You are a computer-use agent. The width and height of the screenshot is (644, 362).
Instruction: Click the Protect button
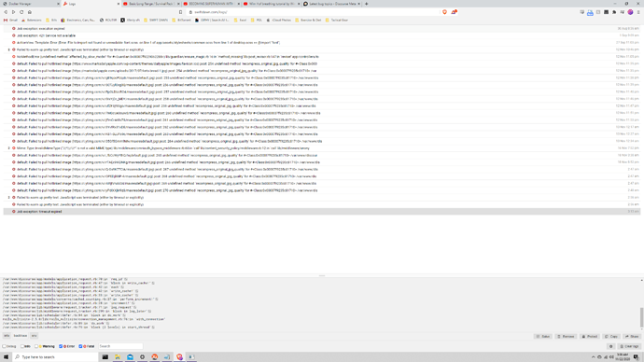pos(589,337)
